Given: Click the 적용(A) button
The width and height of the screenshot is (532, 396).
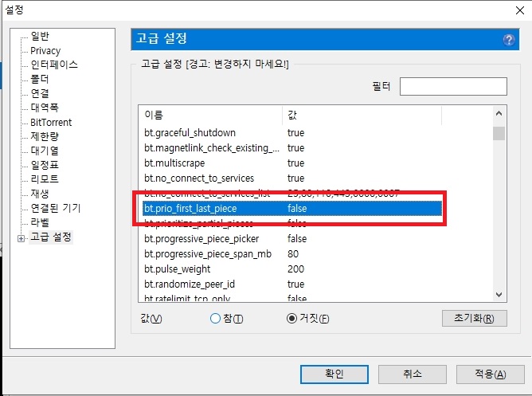Looking at the screenshot, I should [491, 374].
